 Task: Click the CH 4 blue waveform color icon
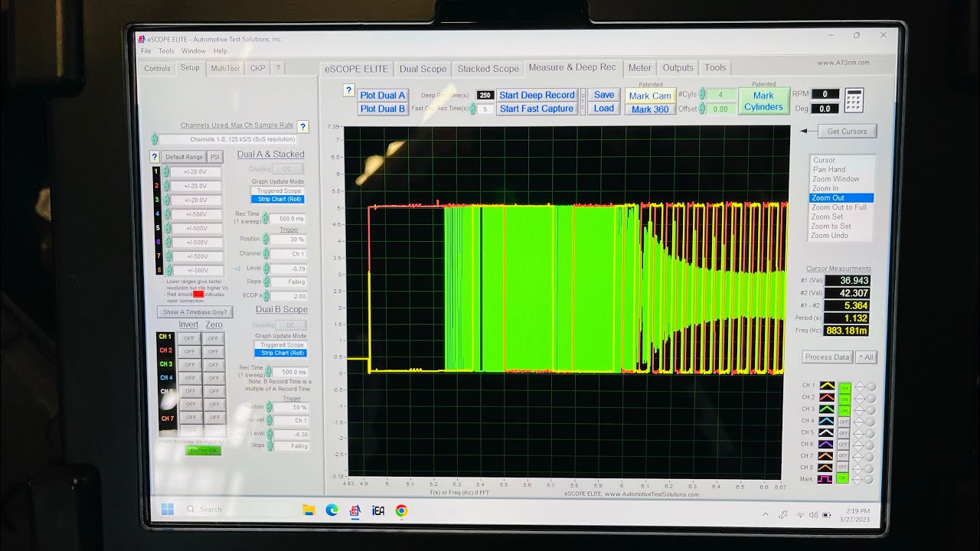(x=826, y=421)
